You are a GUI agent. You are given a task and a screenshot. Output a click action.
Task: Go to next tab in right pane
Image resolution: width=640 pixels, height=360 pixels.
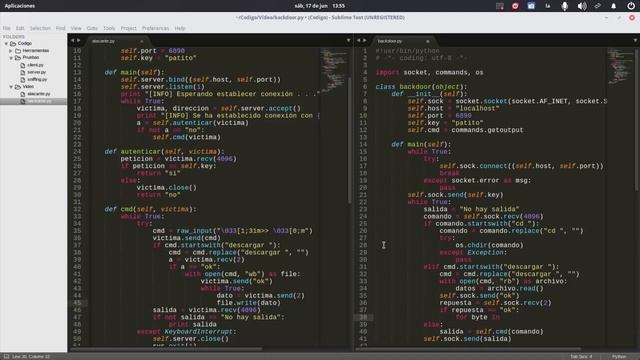[365, 40]
